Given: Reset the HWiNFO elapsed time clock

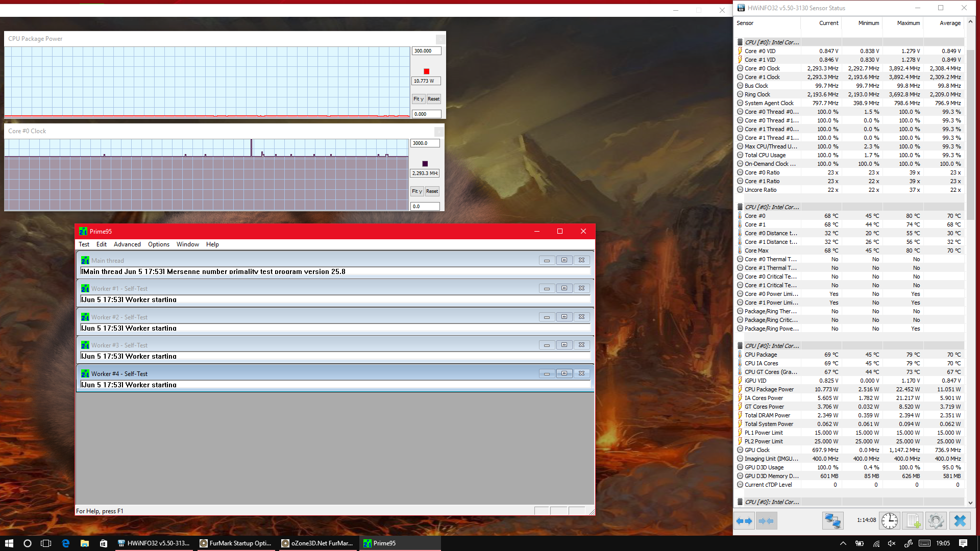Looking at the screenshot, I should 890,521.
